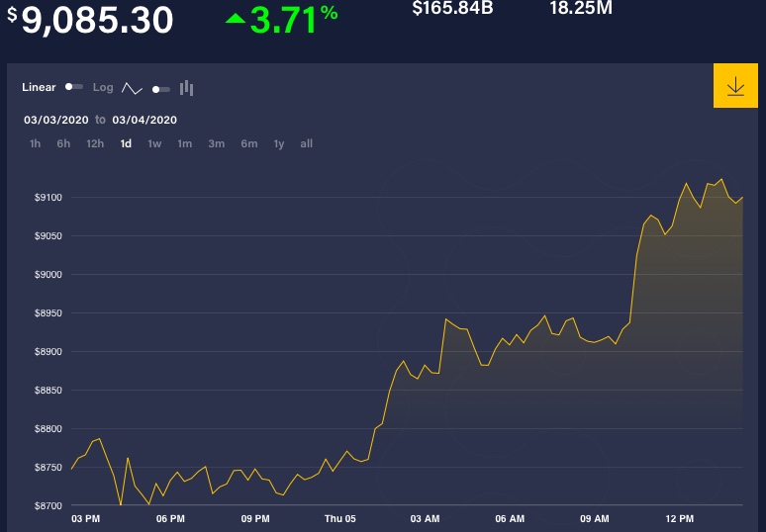Select the candlestick chart icon
766x532 pixels.
pos(186,88)
